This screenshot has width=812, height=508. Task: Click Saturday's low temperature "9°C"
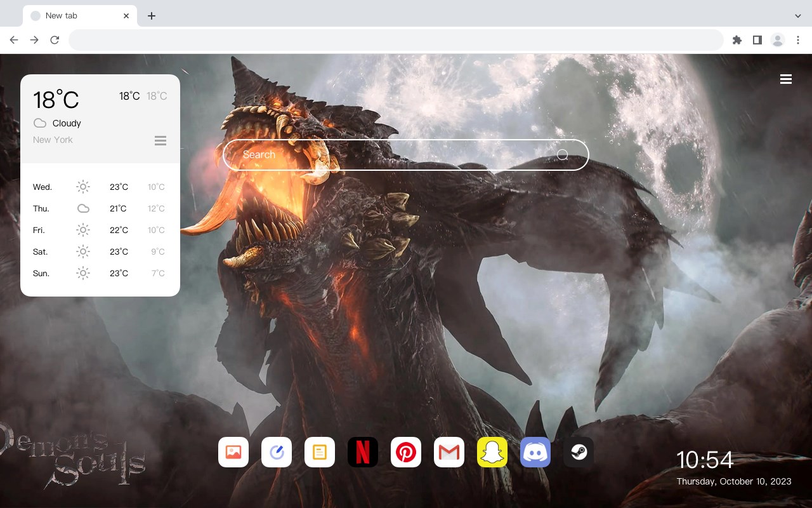coord(158,251)
